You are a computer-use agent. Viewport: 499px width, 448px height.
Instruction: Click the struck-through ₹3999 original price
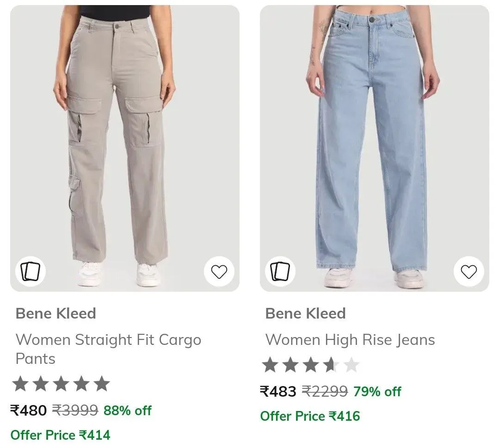75,411
